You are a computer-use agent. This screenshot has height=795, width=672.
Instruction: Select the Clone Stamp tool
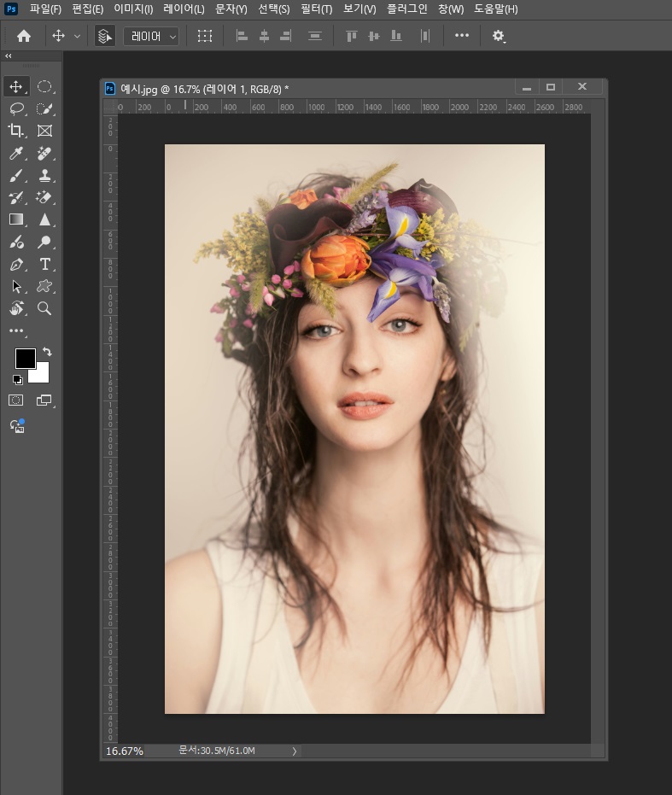[x=44, y=175]
